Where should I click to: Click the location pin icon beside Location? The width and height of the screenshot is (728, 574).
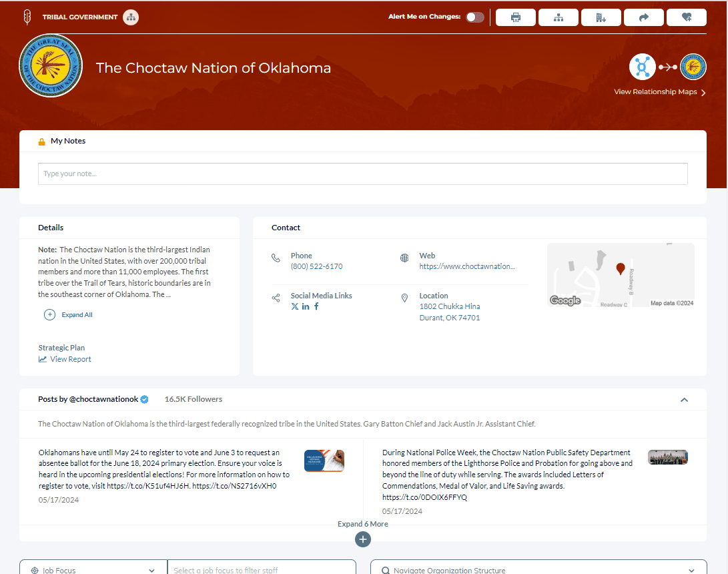point(404,298)
